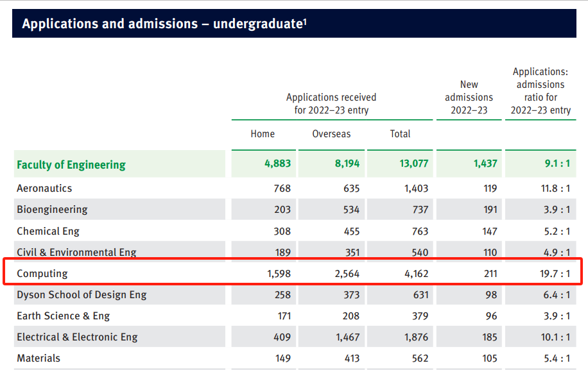Viewport: 588px width, 370px height.
Task: Click the Total column header
Action: (x=400, y=134)
